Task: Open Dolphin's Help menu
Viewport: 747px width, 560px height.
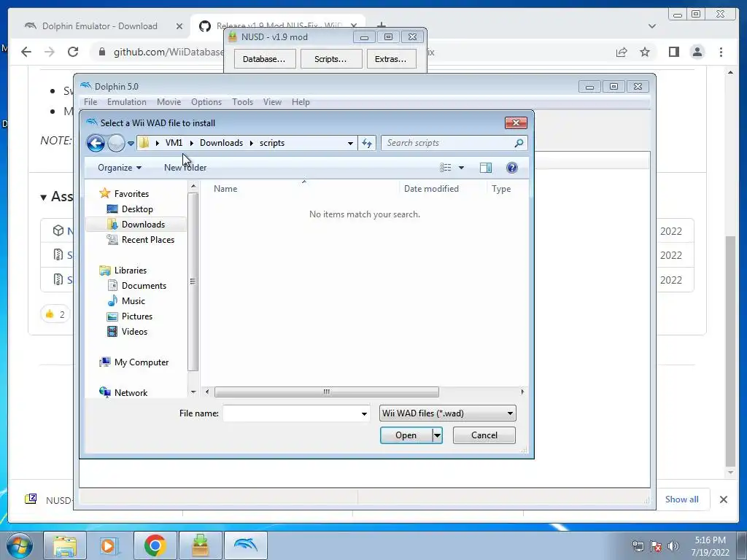Action: coord(301,102)
